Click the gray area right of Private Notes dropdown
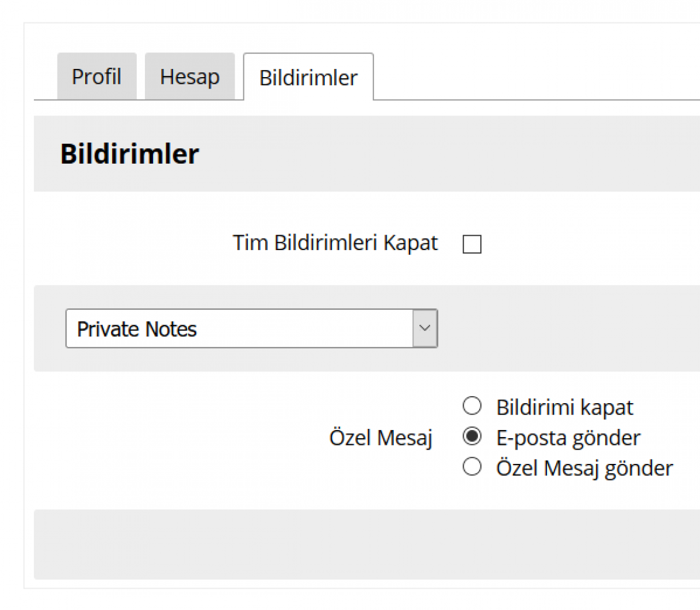The image size is (700, 610). tap(569, 328)
